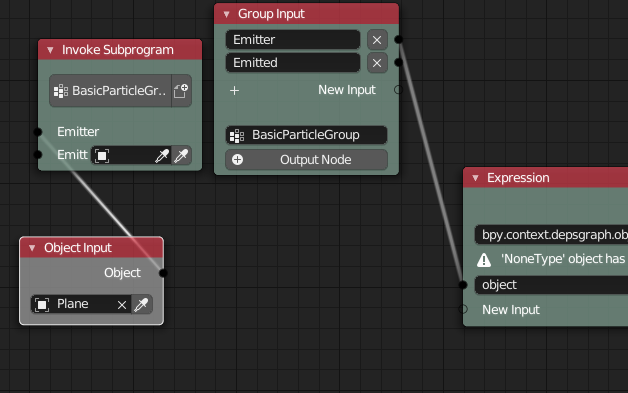Click the eyedropper beside Plane field
Screen dimensions: 628x393
click(x=142, y=304)
